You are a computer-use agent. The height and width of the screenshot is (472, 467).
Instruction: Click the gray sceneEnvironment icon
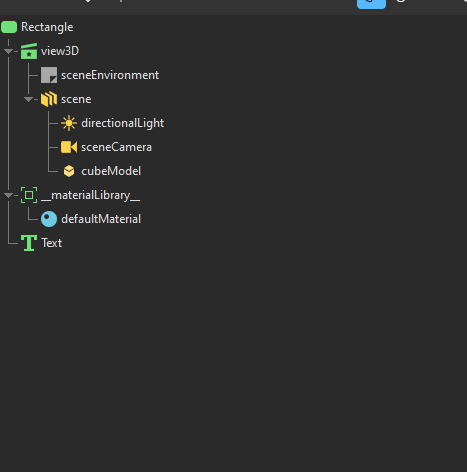click(x=49, y=75)
